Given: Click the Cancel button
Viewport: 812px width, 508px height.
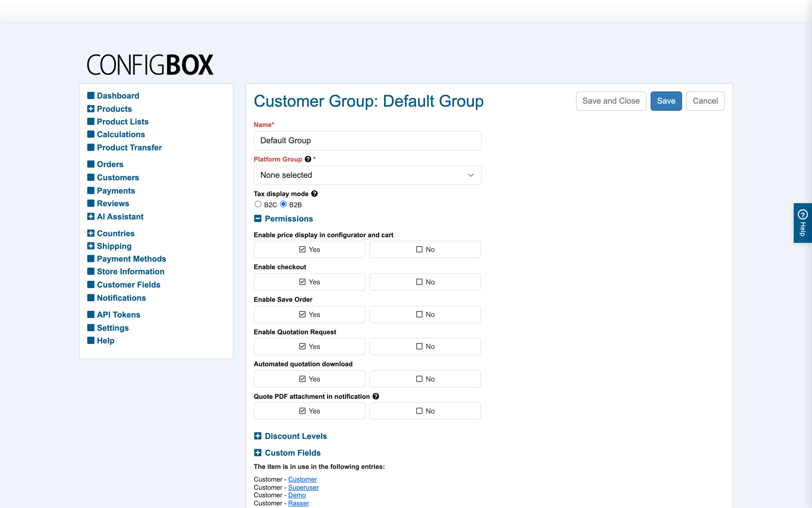Looking at the screenshot, I should tap(705, 101).
